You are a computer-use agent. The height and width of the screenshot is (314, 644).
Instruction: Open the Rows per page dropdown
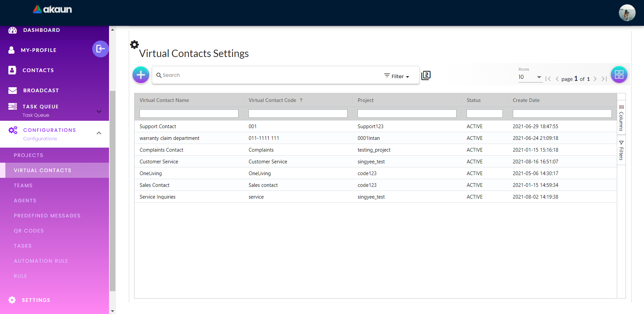[x=530, y=77]
